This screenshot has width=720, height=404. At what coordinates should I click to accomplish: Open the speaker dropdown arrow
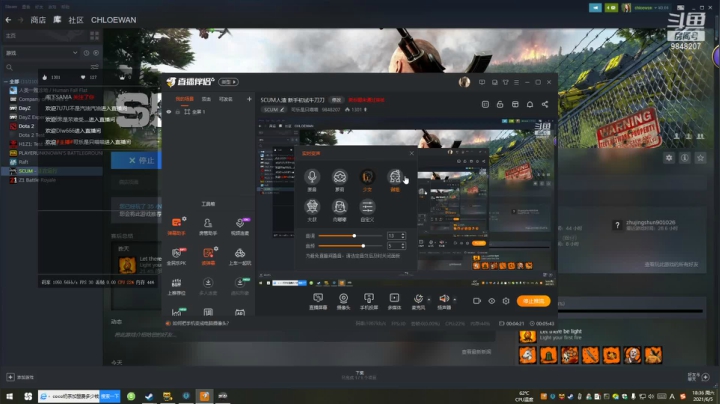pyautogui.click(x=455, y=300)
